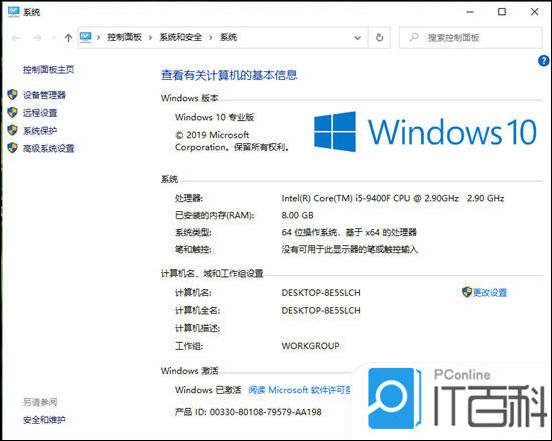The height and width of the screenshot is (441, 552).
Task: Expand the address bar history dropdown
Action: pos(357,38)
